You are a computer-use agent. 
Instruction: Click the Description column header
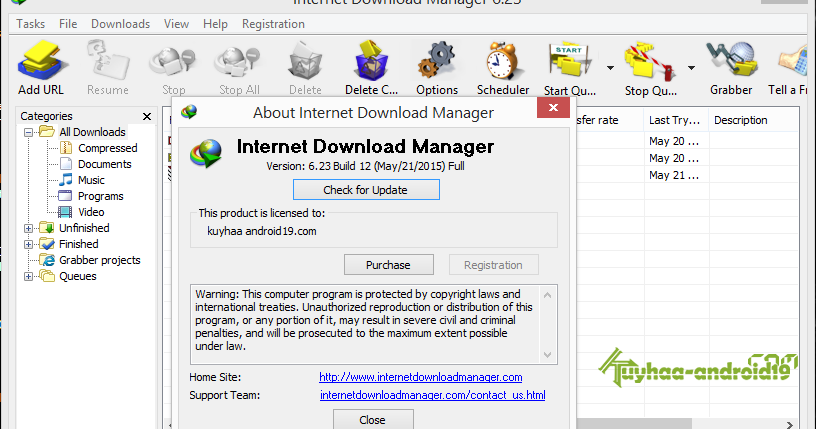(x=754, y=120)
